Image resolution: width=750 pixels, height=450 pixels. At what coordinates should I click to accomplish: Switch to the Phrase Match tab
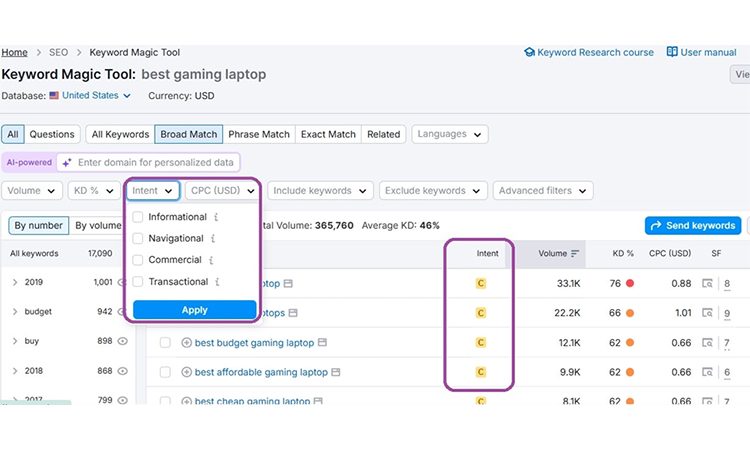click(x=258, y=134)
